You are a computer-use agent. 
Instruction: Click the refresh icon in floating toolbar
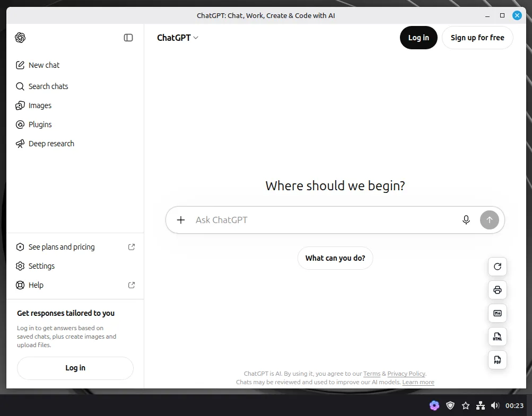click(498, 267)
